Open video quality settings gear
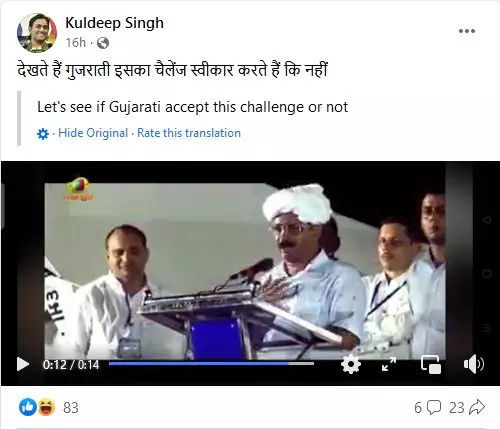500x429 pixels. tap(351, 364)
